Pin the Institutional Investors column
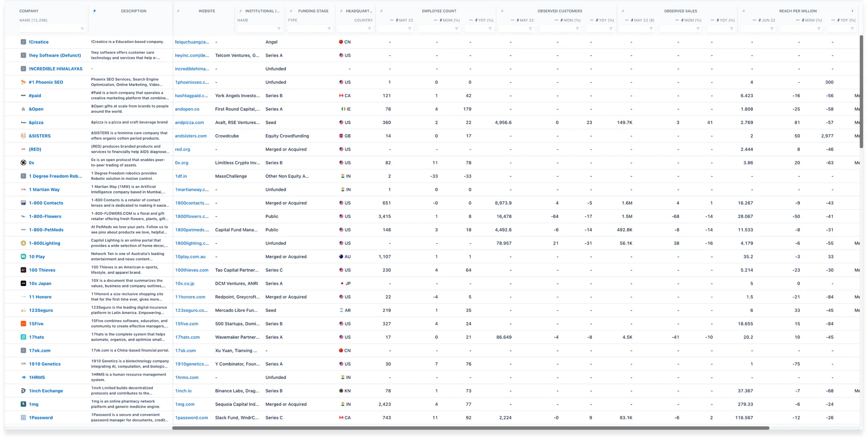Image resolution: width=868 pixels, height=439 pixels. coord(241,11)
